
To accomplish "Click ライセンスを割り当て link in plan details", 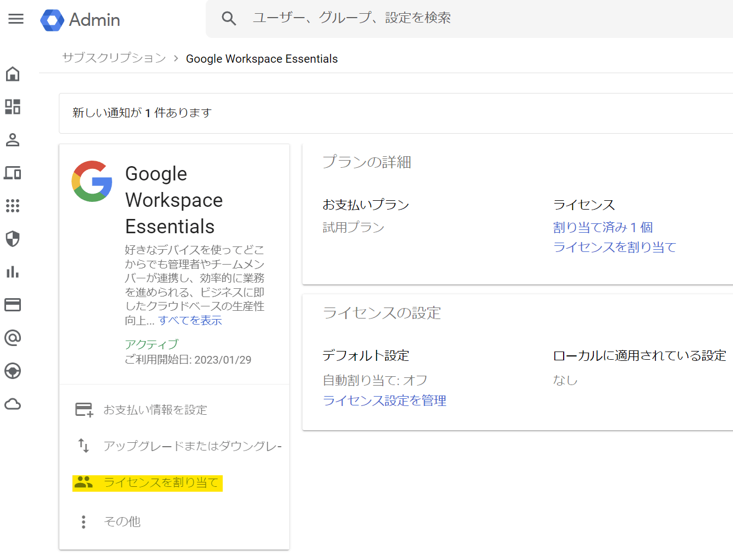I will [x=615, y=248].
